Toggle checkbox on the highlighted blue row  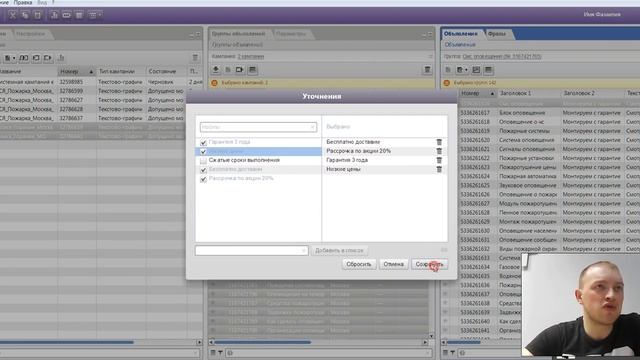coord(203,151)
